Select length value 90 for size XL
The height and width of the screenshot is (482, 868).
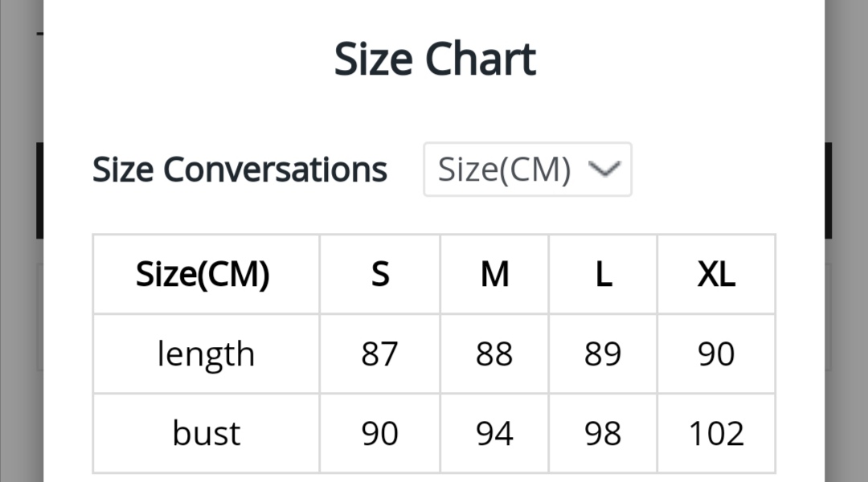point(716,354)
